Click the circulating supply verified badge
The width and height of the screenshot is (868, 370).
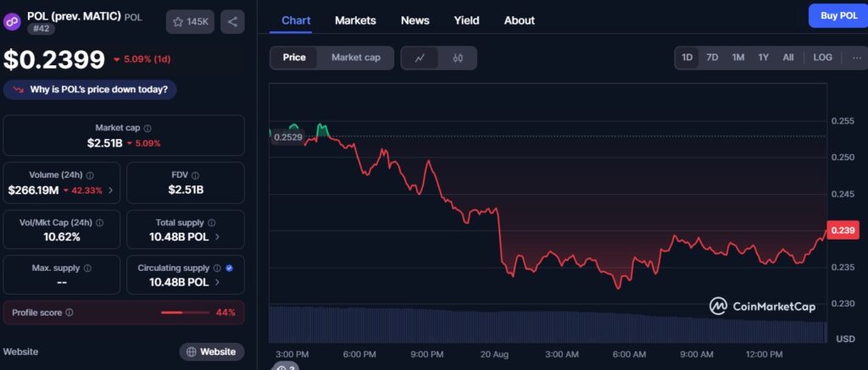(x=229, y=268)
